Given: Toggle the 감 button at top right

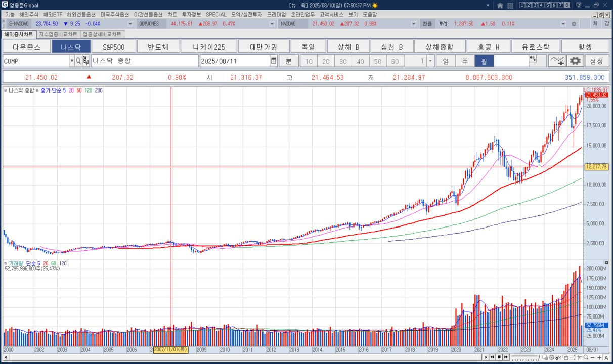Looking at the screenshot, I should tap(607, 24).
